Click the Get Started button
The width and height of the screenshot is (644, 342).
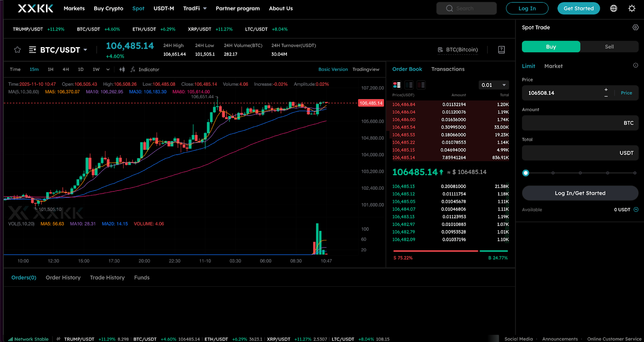click(x=578, y=8)
